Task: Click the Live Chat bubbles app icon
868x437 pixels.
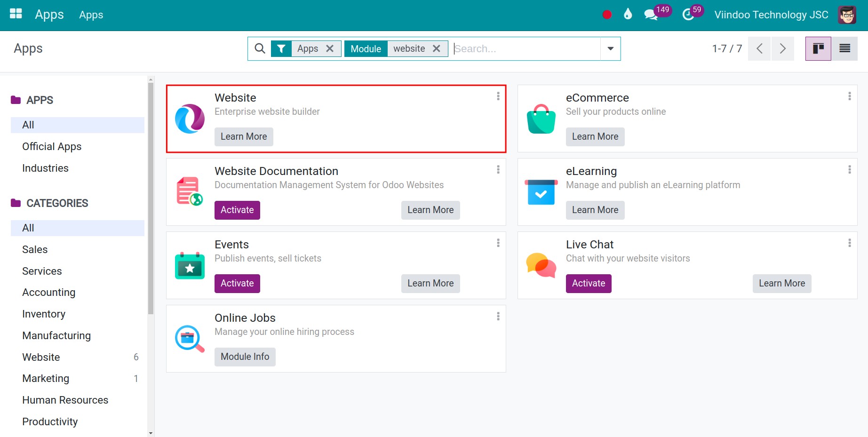Action: (541, 265)
